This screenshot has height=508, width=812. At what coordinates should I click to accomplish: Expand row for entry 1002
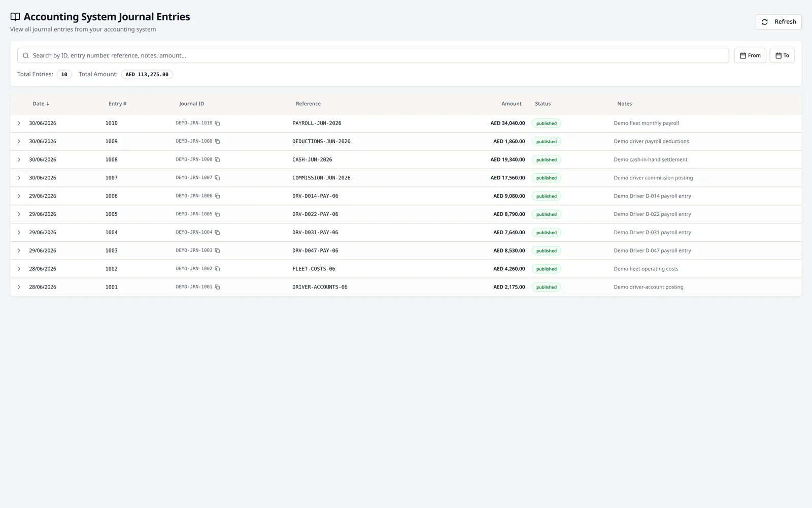coord(19,269)
